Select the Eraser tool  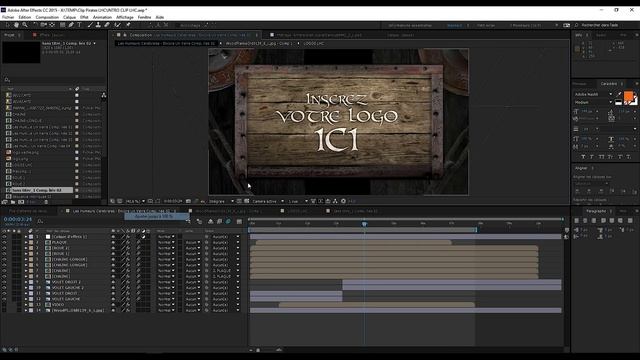[x=107, y=25]
